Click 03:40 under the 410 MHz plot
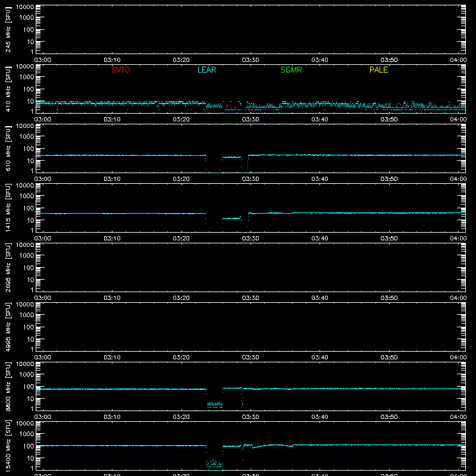Image resolution: width=476 pixels, height=476 pixels. point(320,120)
